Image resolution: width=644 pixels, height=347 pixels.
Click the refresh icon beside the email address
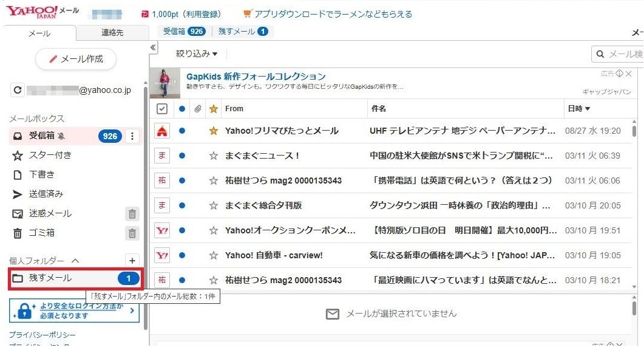(18, 91)
